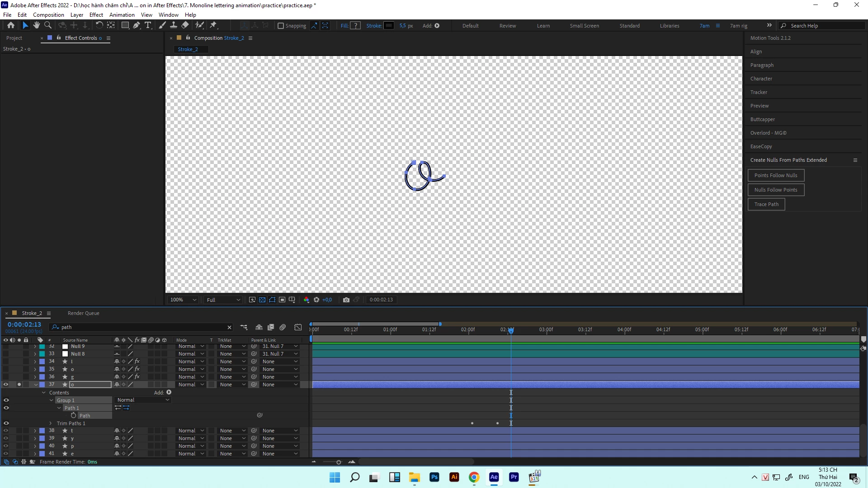Select the Pen tool
Screen dimensions: 868x488
137,25
